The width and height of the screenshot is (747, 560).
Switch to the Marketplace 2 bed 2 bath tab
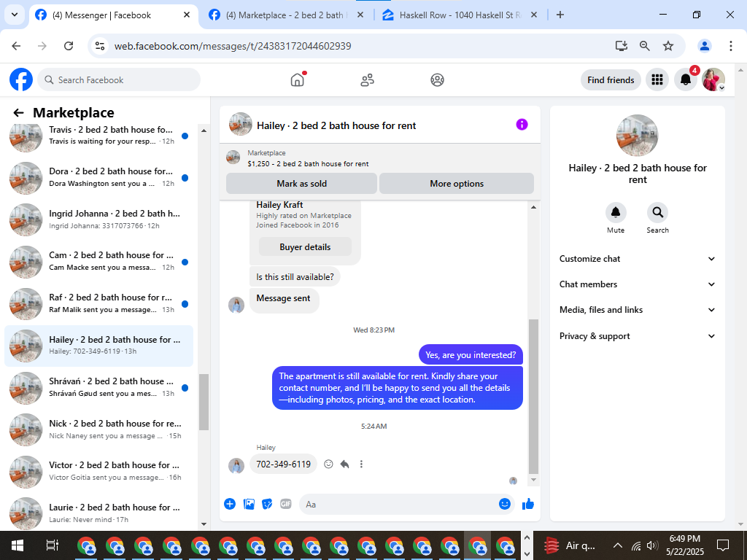286,15
